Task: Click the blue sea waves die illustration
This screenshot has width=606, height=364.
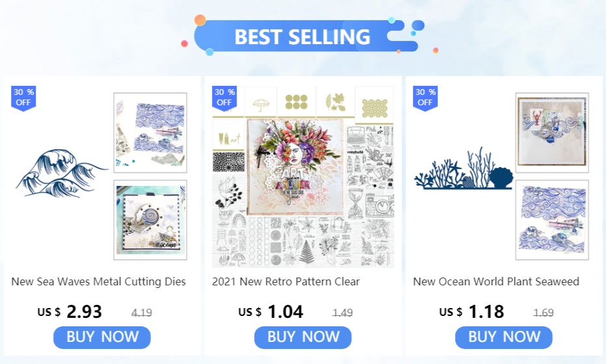Action: click(x=61, y=174)
